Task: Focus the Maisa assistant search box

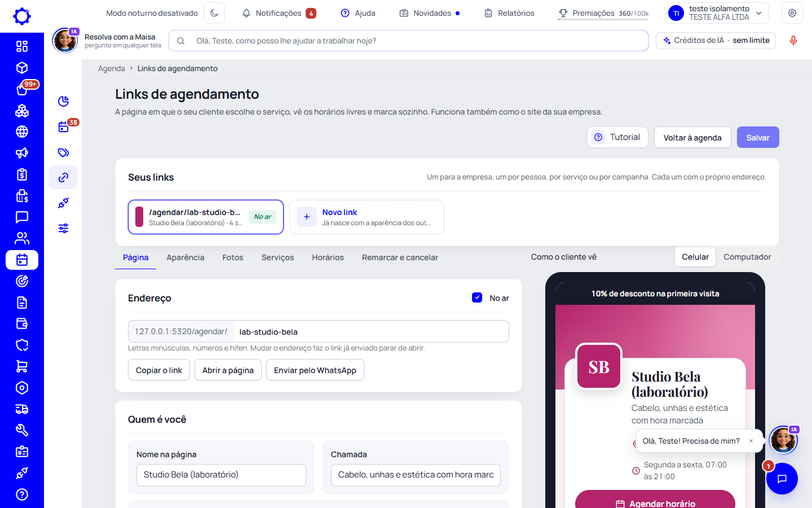Action: 408,41
